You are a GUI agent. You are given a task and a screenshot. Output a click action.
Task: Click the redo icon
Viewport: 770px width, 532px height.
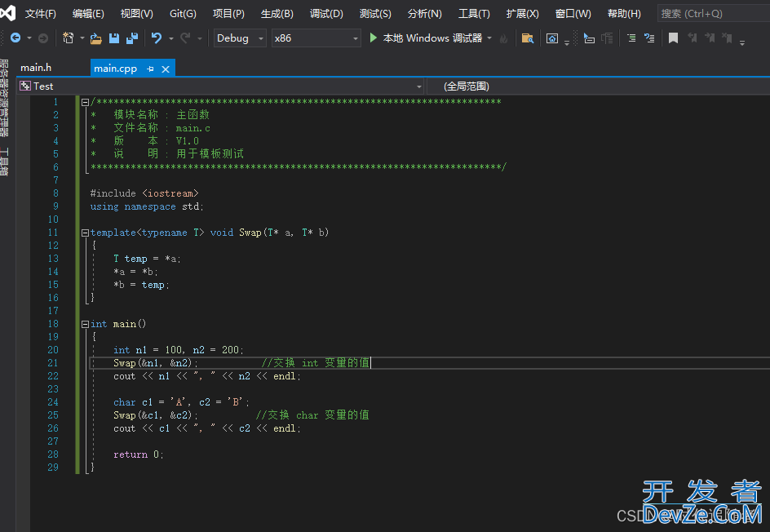pyautogui.click(x=185, y=38)
